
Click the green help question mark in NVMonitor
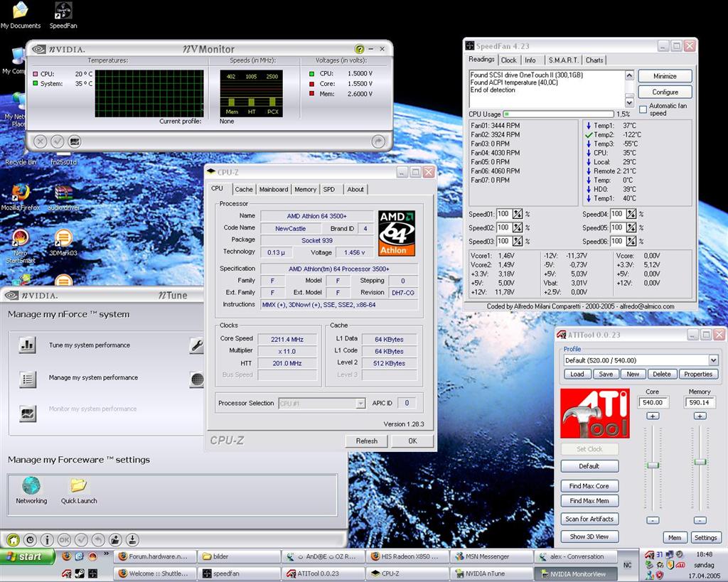[x=359, y=49]
